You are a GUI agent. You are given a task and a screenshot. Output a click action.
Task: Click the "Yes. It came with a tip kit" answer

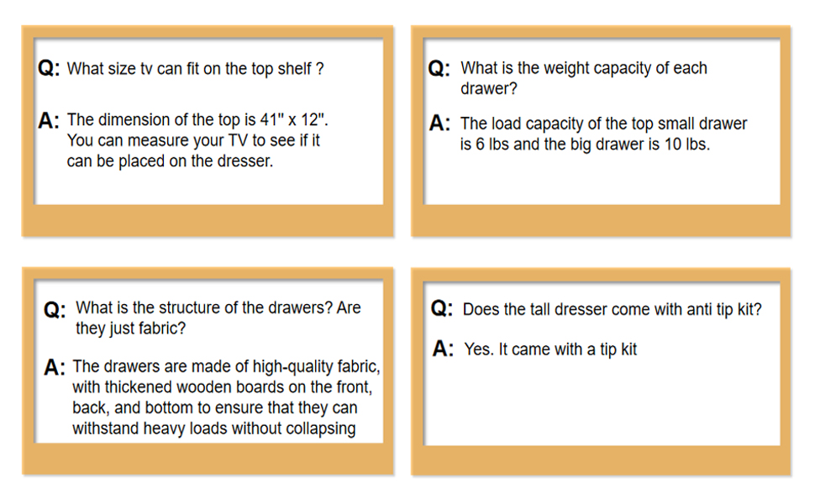click(x=550, y=349)
